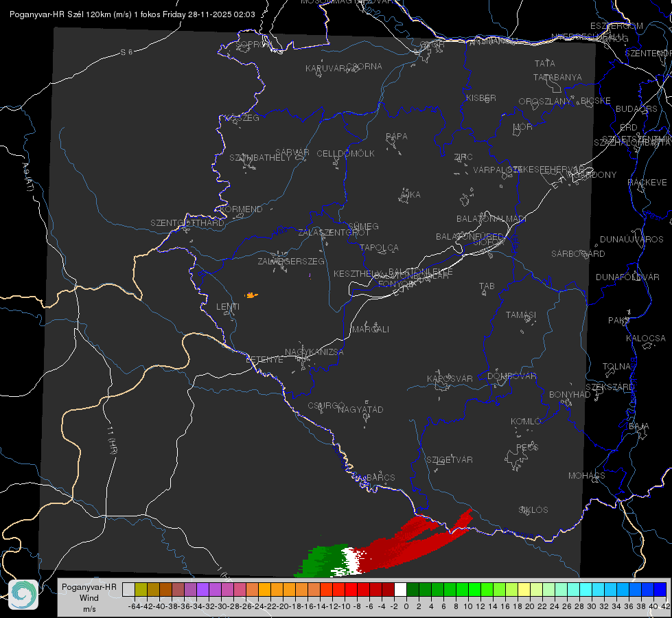This screenshot has height=618, width=672.
Task: Click the OROSZLÁNY city label
Action: click(545, 102)
